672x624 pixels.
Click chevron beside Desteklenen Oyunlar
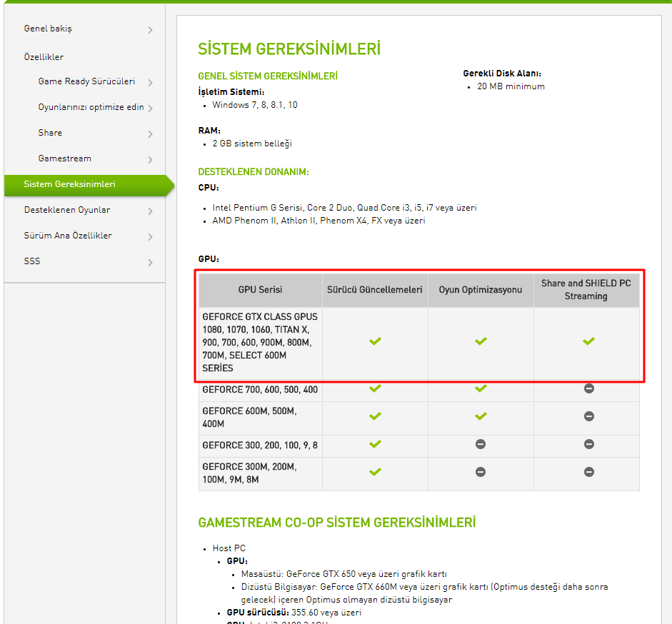pyautogui.click(x=150, y=211)
